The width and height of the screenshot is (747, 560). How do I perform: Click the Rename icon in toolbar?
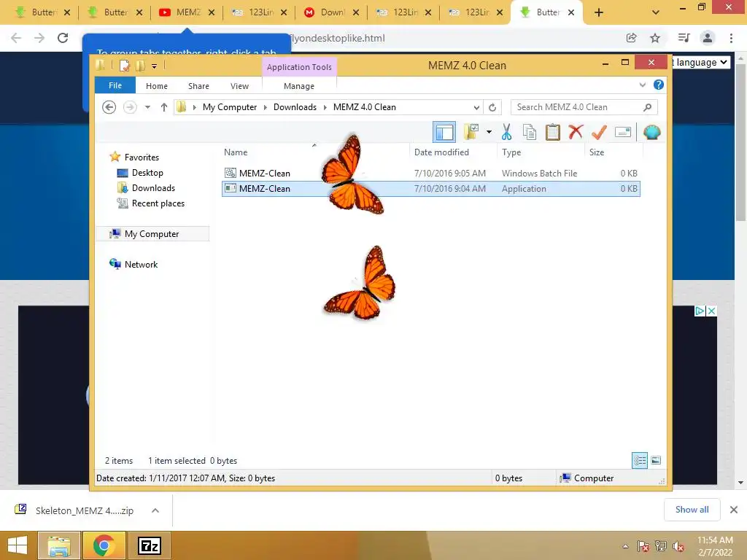[623, 132]
